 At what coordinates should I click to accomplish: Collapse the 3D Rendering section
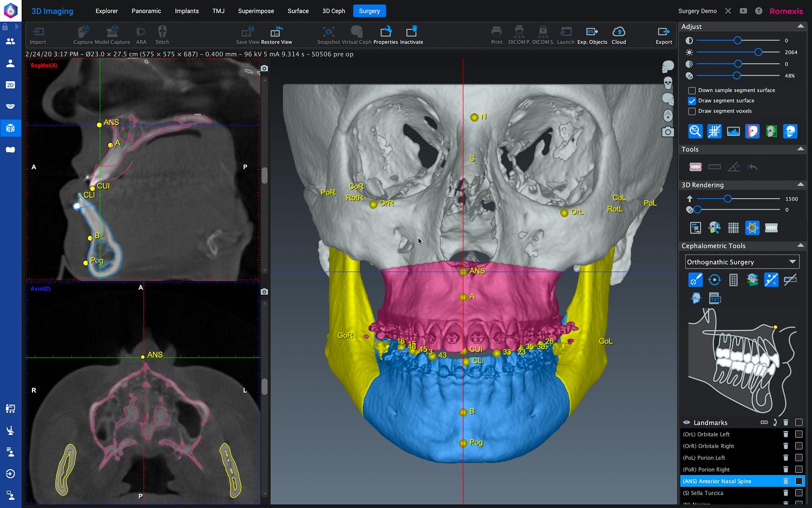800,185
